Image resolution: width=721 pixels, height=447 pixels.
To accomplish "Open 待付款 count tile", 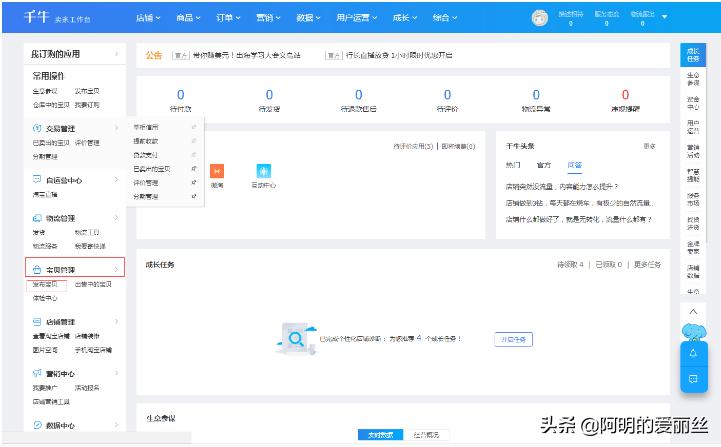I will 180,100.
